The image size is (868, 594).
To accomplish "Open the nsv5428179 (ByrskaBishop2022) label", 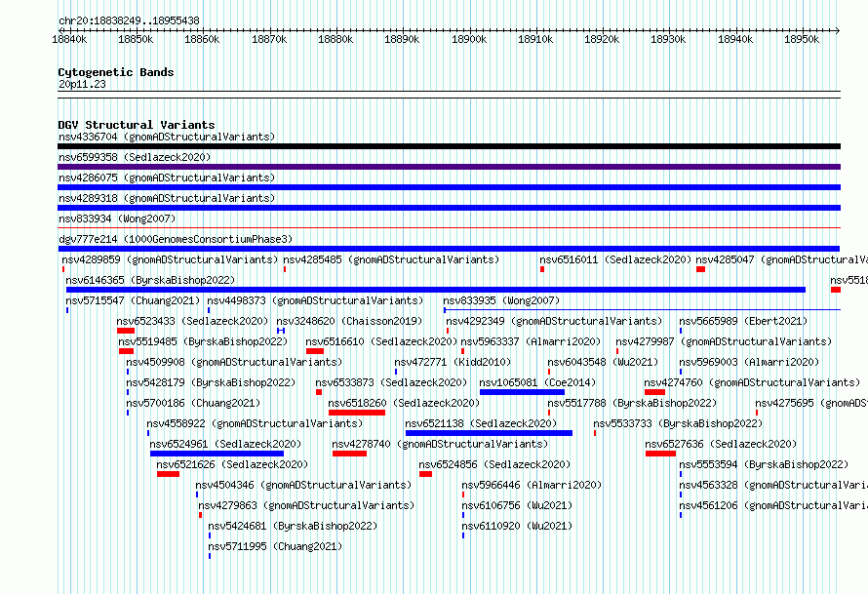I will click(211, 382).
